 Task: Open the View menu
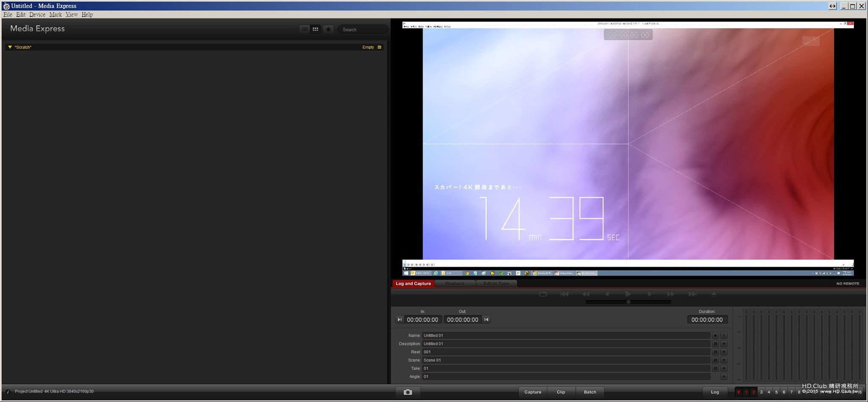click(x=72, y=14)
